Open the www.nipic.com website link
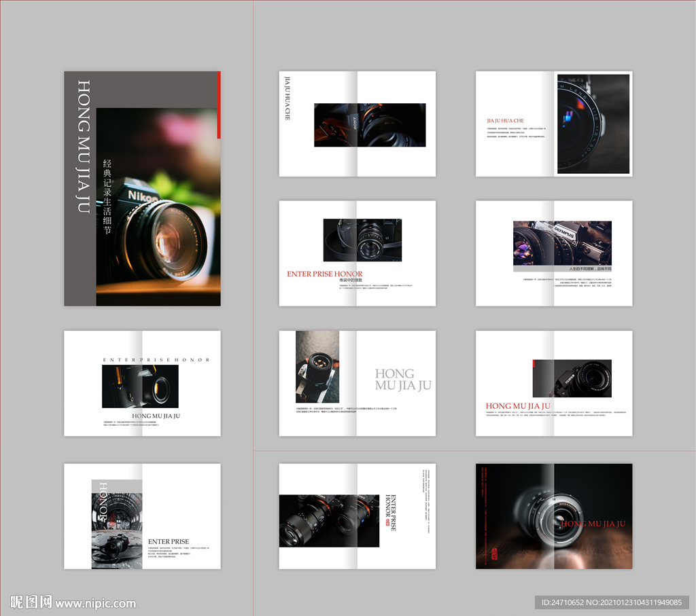This screenshot has width=696, height=616. pos(96,603)
